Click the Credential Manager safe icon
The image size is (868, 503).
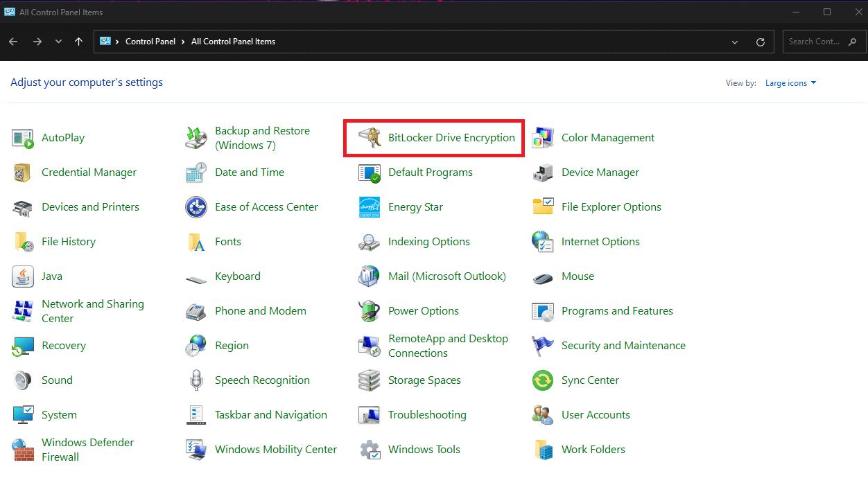pyautogui.click(x=23, y=173)
